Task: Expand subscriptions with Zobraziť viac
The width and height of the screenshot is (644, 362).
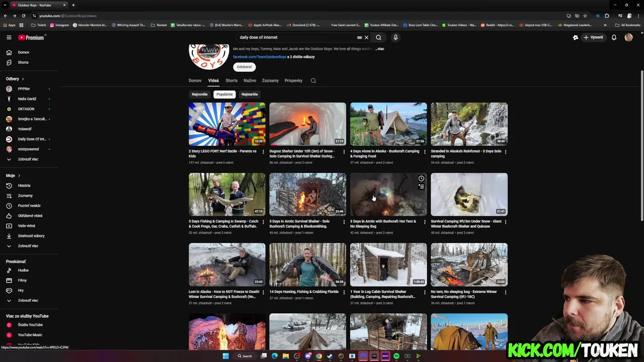Action: click(x=29, y=159)
